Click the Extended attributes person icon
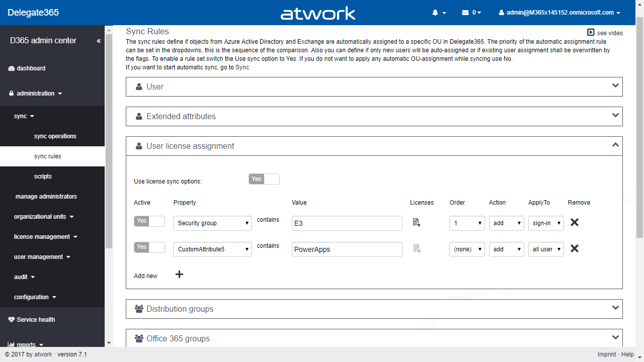The width and height of the screenshot is (644, 362). click(139, 116)
